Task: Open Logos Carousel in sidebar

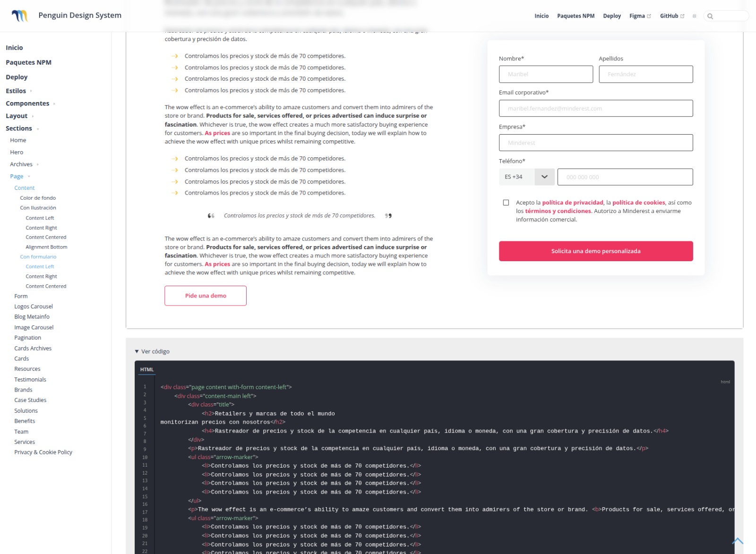Action: (34, 307)
